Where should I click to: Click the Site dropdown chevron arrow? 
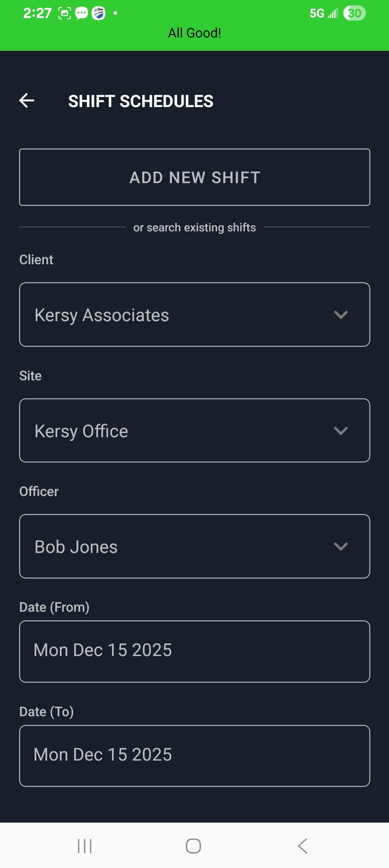click(x=341, y=430)
